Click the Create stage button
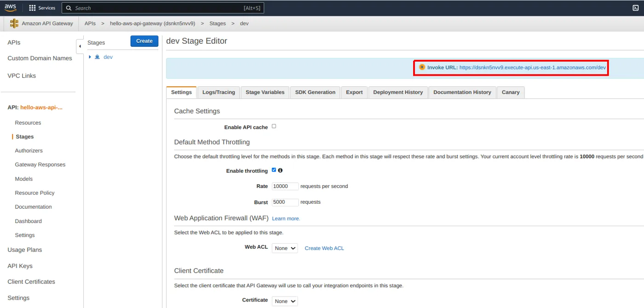 [144, 41]
